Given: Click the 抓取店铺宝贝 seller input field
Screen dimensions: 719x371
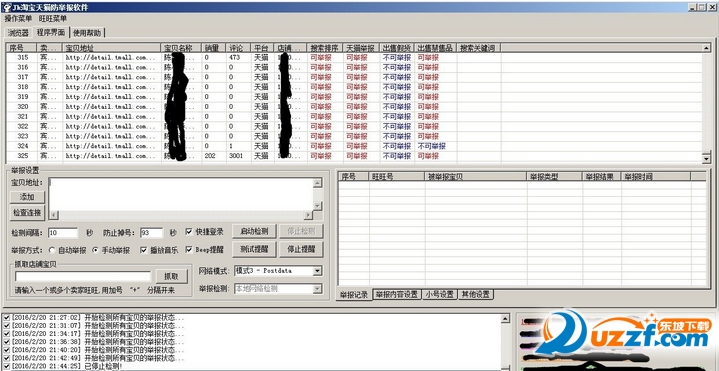Looking at the screenshot, I should click(x=83, y=276).
